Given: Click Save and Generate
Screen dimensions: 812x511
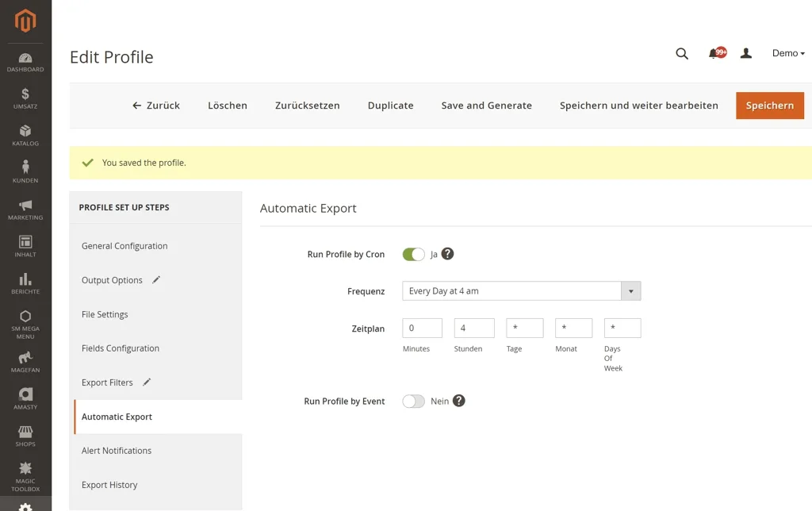Looking at the screenshot, I should point(486,106).
